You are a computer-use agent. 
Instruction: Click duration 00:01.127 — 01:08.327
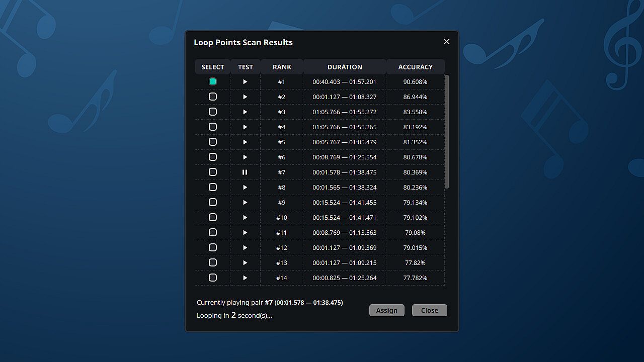(x=345, y=97)
